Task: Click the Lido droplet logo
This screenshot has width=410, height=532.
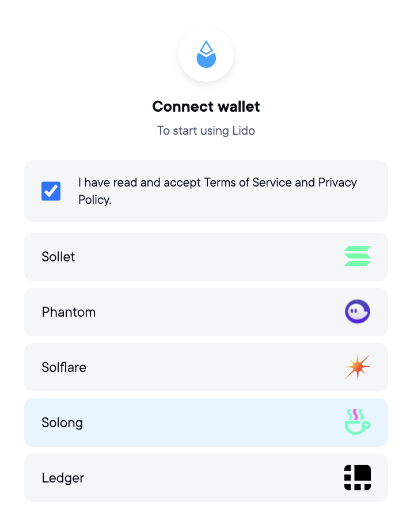Action: 206,54
